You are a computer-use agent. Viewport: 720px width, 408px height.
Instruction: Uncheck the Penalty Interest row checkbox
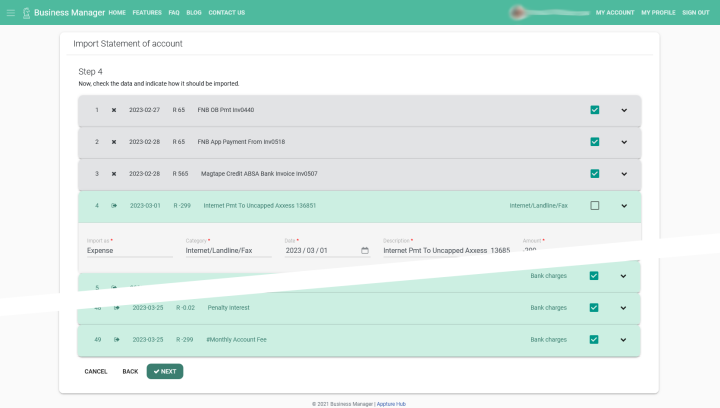(594, 308)
